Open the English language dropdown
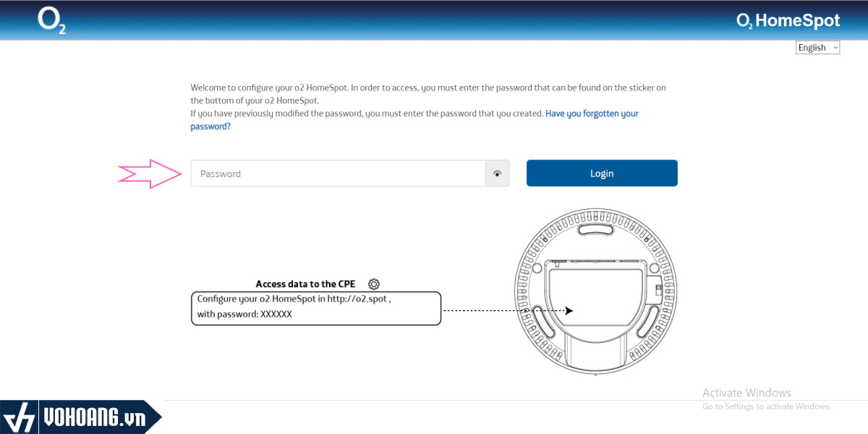Screen dimensions: 868x434 (x=817, y=48)
